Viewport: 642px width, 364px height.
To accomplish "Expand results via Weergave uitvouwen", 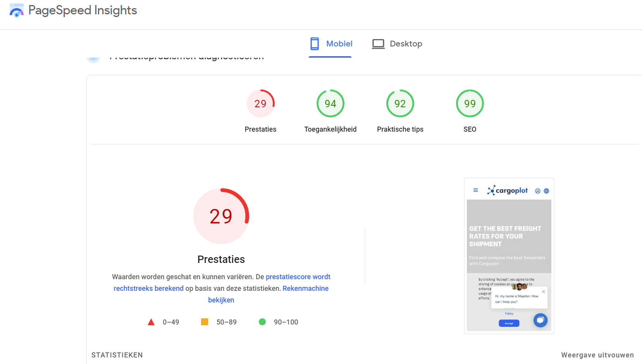I will coord(597,355).
